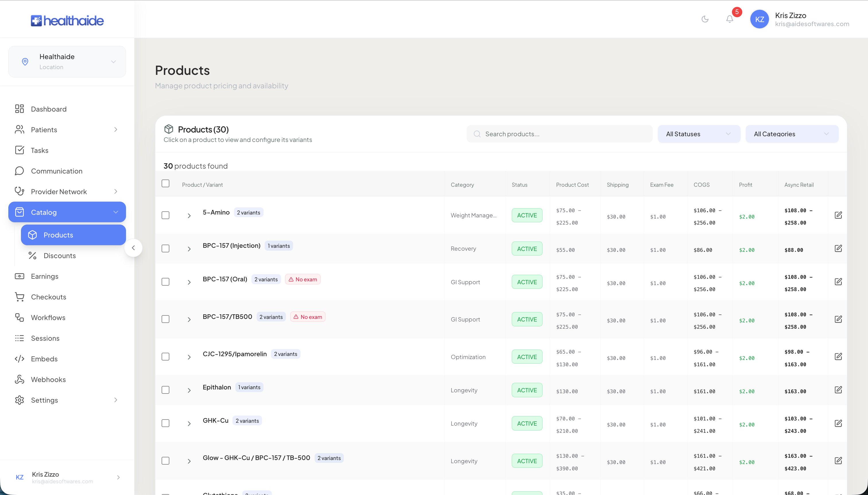Open Kris Zizzo profile in sidebar footer

click(x=67, y=477)
